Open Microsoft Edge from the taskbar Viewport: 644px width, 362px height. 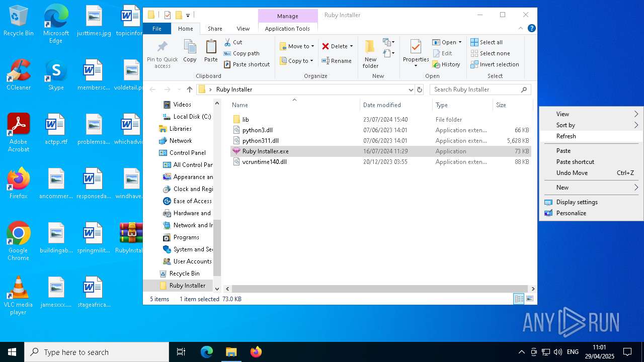[x=207, y=352]
